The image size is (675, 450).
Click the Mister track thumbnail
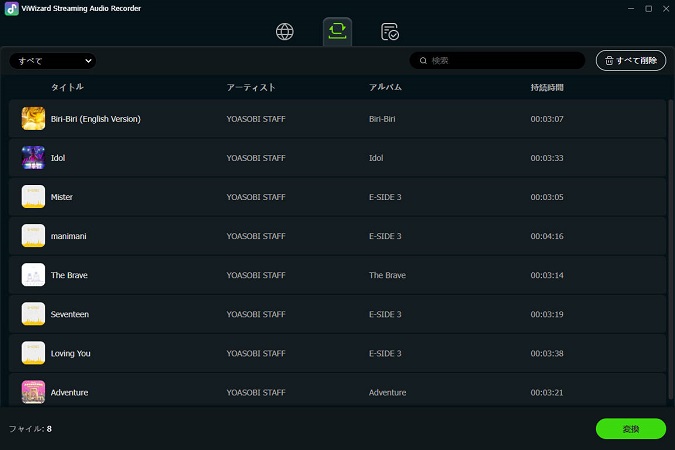pos(33,197)
